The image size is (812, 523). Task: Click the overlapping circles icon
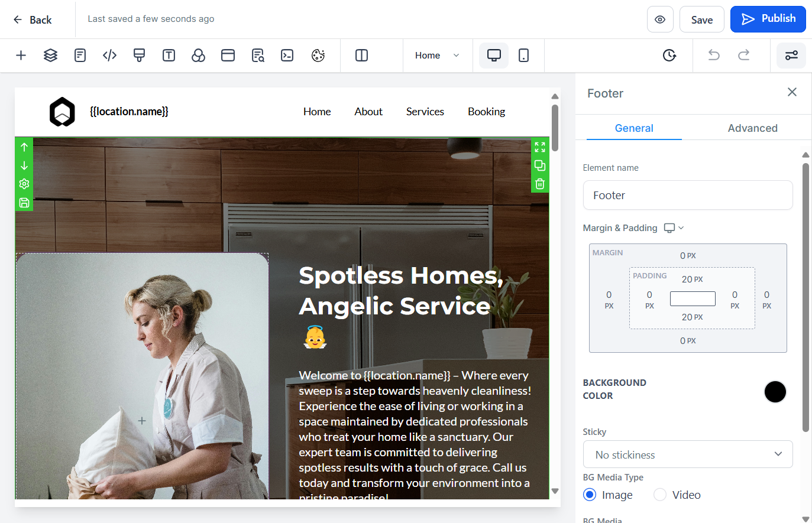(x=198, y=56)
